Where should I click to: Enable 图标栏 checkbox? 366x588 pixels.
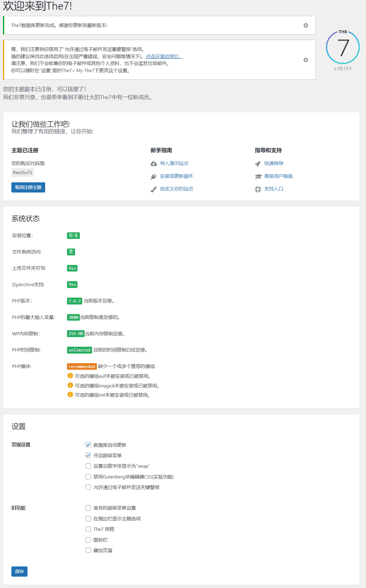coord(88,540)
